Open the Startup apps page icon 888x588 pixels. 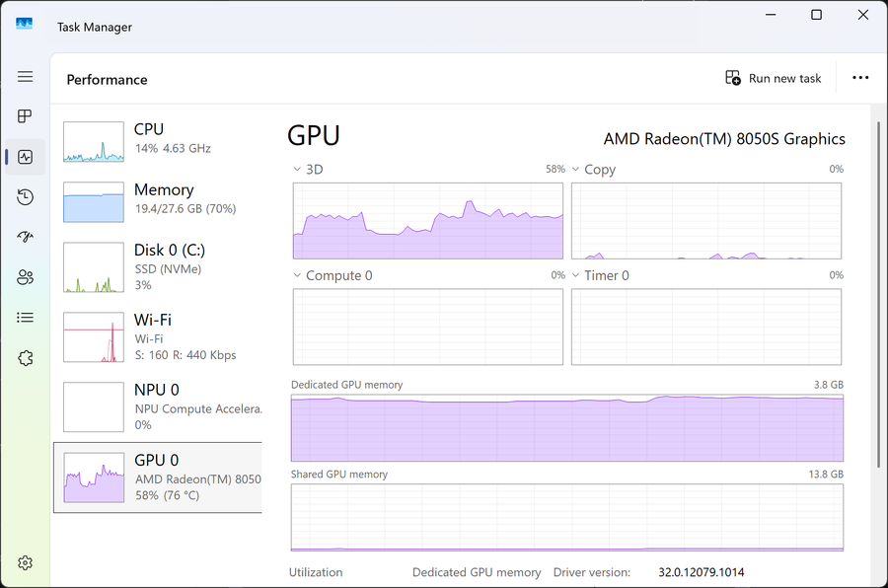coord(26,237)
